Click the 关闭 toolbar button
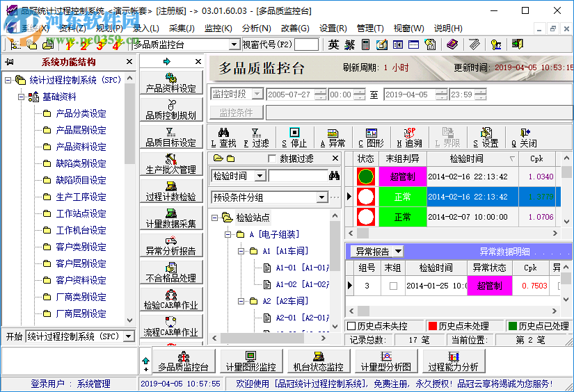 point(524,138)
